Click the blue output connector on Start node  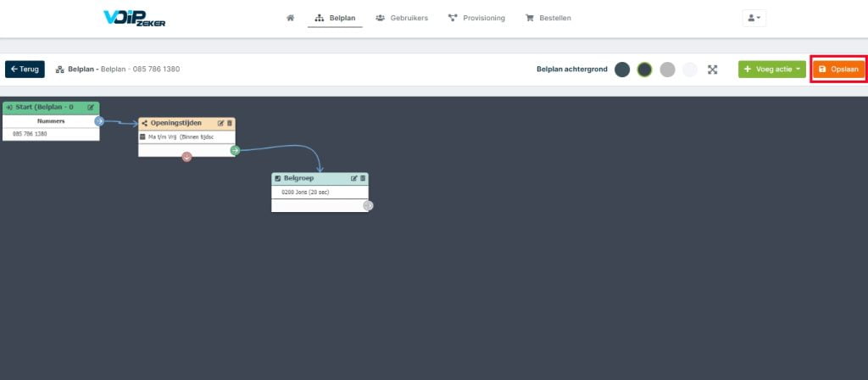click(99, 121)
